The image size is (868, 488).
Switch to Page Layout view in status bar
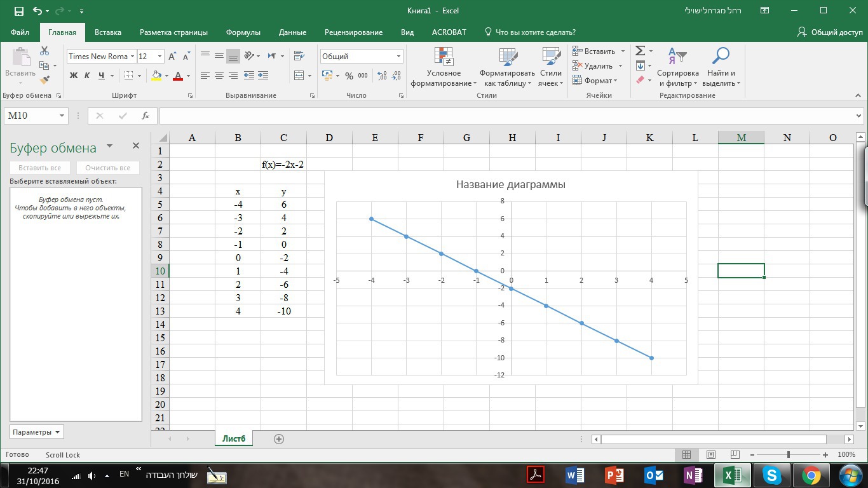(x=711, y=454)
